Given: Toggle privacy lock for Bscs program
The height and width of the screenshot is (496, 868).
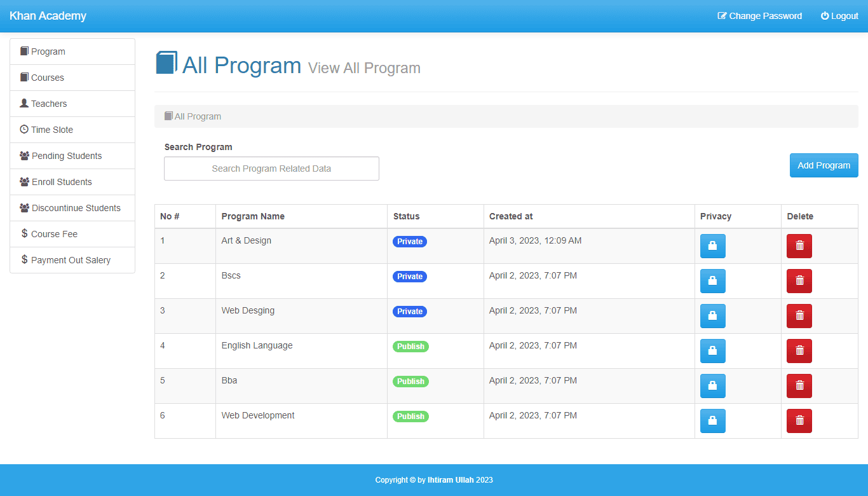Looking at the screenshot, I should click(x=712, y=281).
